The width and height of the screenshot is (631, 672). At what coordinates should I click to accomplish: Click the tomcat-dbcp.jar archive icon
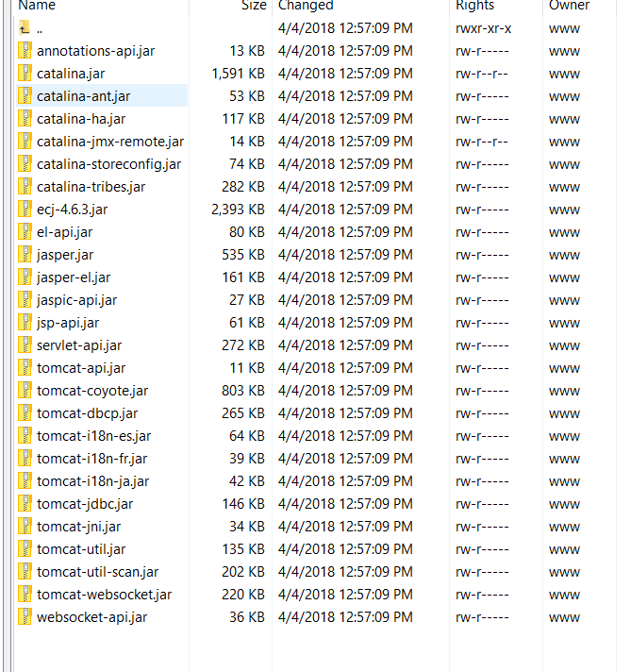click(25, 413)
